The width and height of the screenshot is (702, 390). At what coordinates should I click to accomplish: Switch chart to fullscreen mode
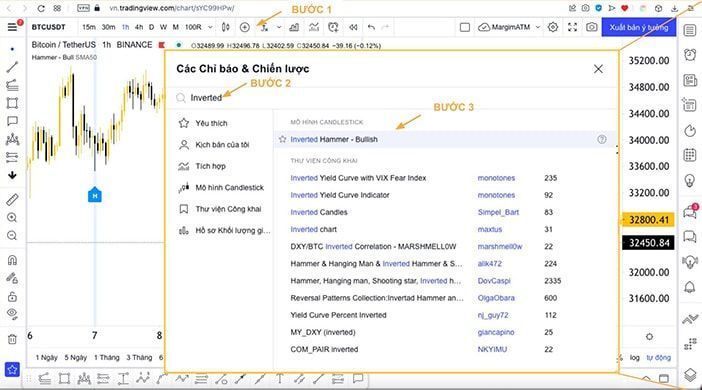point(572,27)
